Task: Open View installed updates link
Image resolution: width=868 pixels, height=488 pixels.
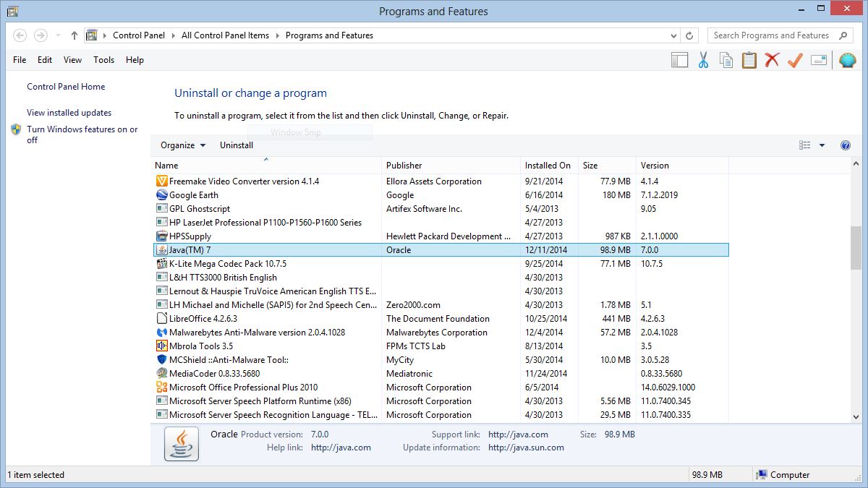Action: [x=69, y=113]
